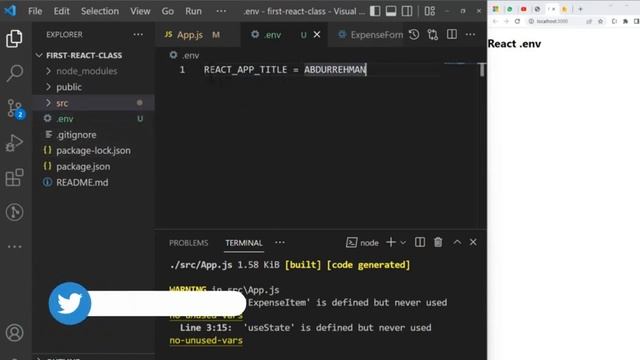
Task: Open editor more actions ellipsis
Action: pos(470,35)
